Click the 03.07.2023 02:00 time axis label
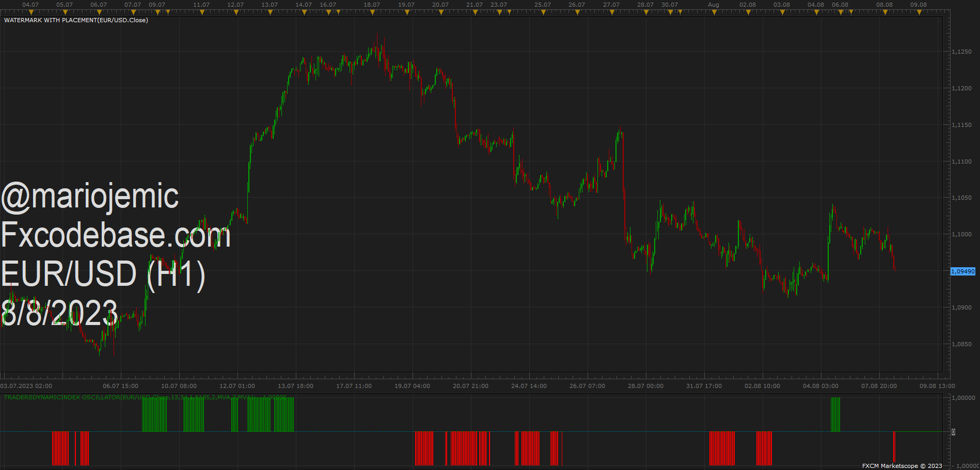The image size is (980, 470). pyautogui.click(x=26, y=386)
